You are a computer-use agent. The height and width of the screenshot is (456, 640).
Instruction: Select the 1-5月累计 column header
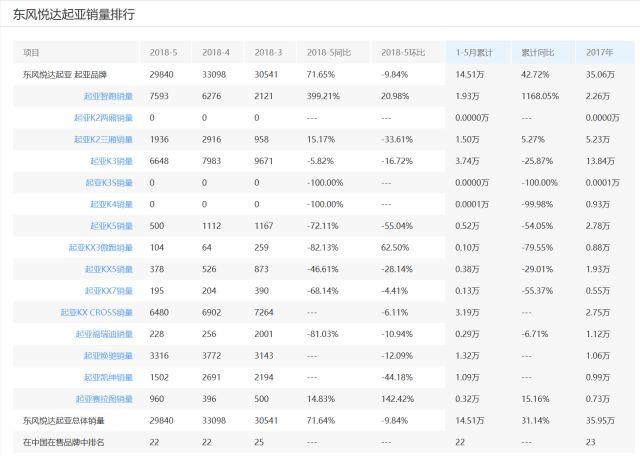(474, 53)
